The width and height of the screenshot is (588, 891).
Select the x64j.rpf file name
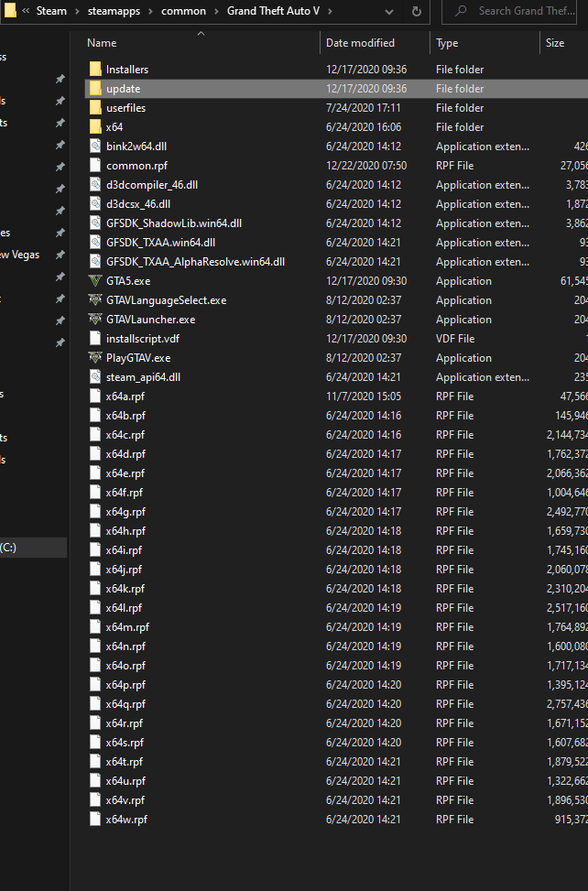[x=124, y=570]
